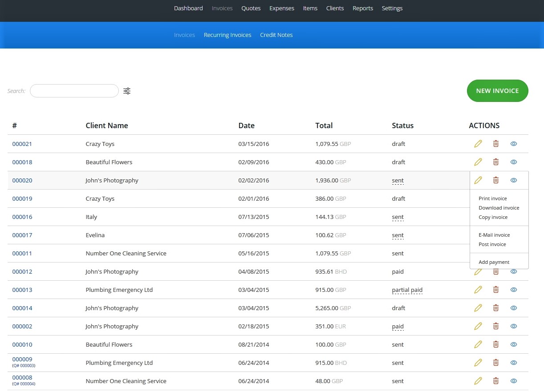This screenshot has height=392, width=544.
Task: Delete invoice 000018 with the trash icon
Action: [x=496, y=162]
